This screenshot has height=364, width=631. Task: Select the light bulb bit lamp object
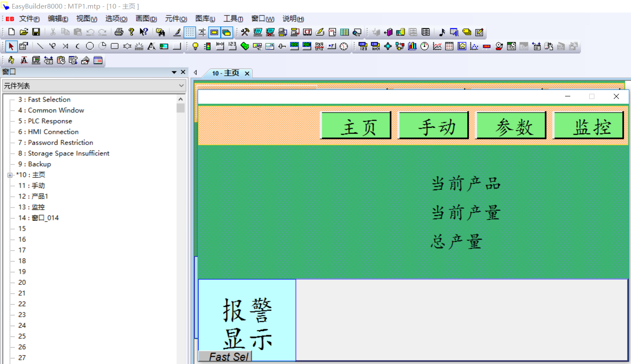[195, 46]
